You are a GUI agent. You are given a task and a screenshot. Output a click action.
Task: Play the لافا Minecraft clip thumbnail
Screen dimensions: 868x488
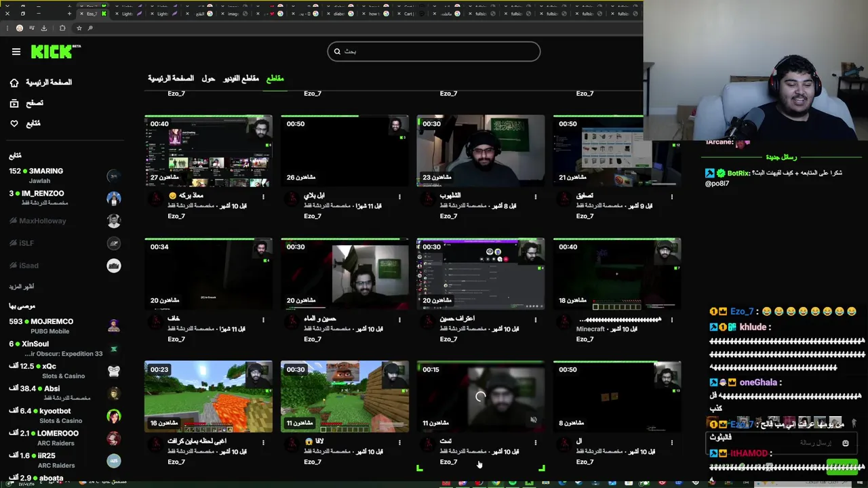(x=344, y=396)
